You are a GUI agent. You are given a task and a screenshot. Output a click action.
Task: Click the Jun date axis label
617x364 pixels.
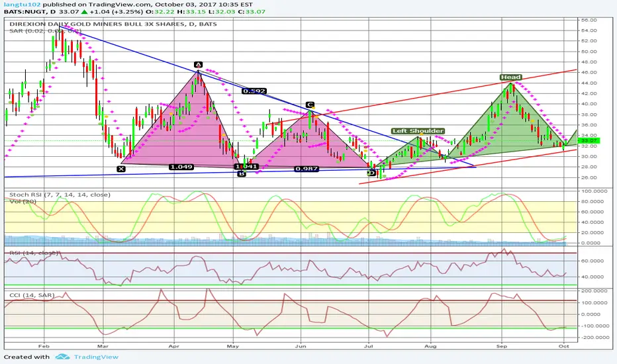301,346
